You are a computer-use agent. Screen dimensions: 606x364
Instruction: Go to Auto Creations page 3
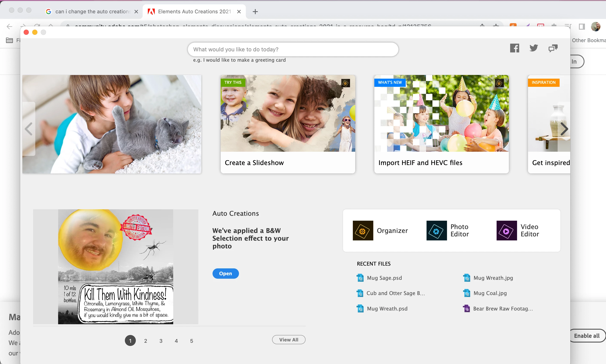click(x=161, y=341)
